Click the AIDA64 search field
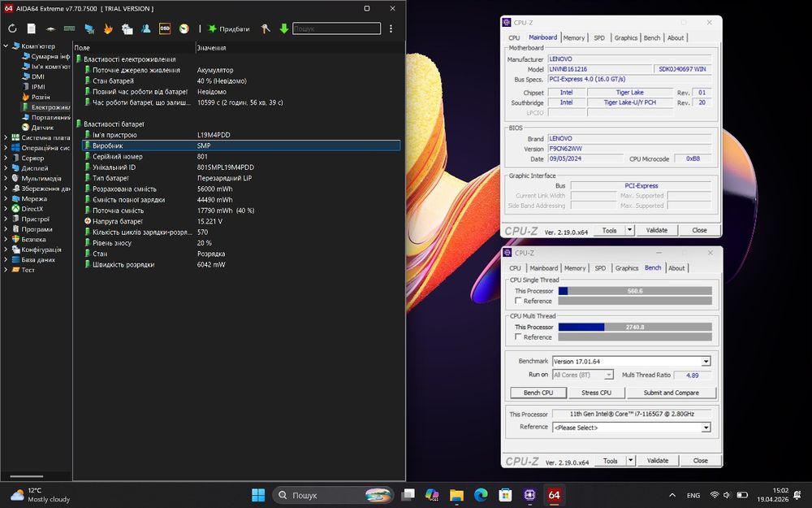Viewport: 812px width, 508px height. (337, 29)
